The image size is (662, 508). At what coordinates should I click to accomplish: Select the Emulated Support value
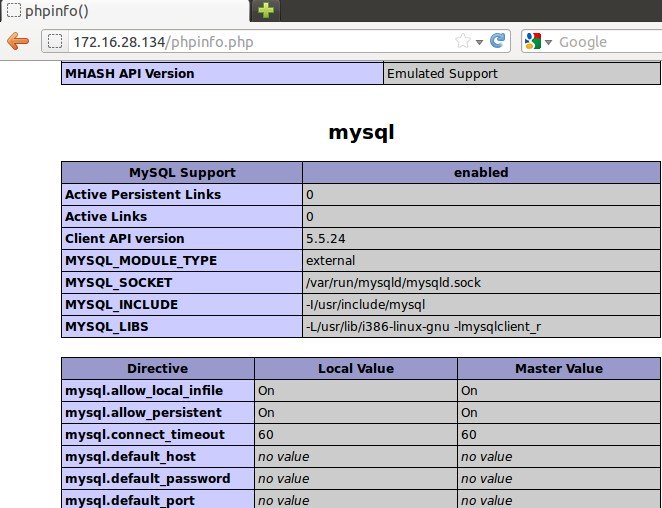pyautogui.click(x=442, y=73)
